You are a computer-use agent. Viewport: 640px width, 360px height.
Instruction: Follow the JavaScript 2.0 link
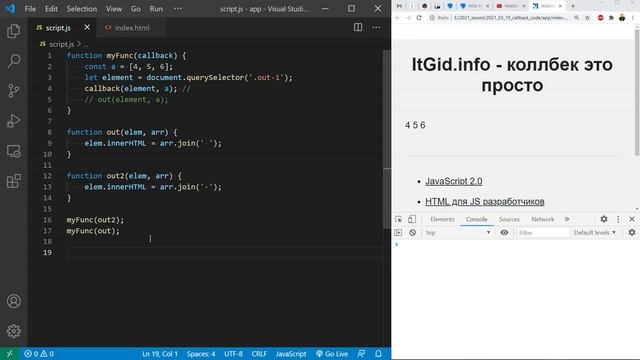(453, 181)
